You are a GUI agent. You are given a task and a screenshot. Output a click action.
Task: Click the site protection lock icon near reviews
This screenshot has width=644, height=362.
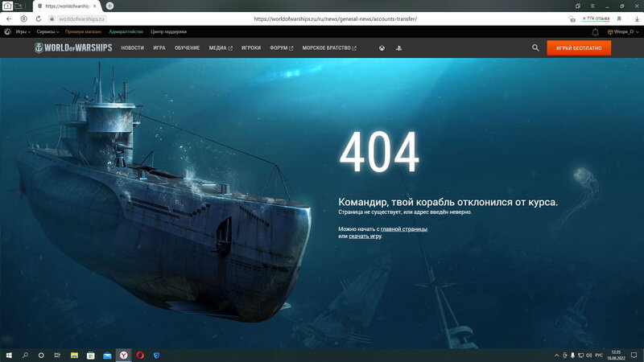tap(572, 19)
